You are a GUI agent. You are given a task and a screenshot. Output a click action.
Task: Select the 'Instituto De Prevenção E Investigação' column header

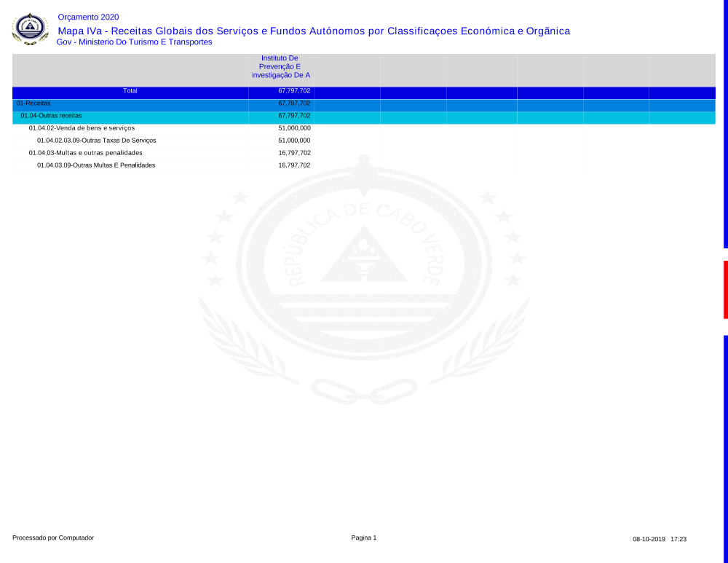280,66
